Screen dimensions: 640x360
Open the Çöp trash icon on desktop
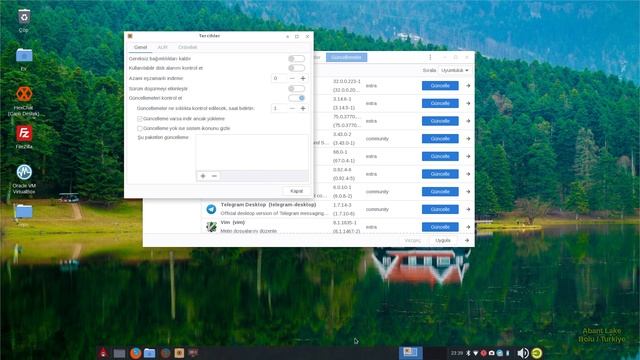click(24, 17)
